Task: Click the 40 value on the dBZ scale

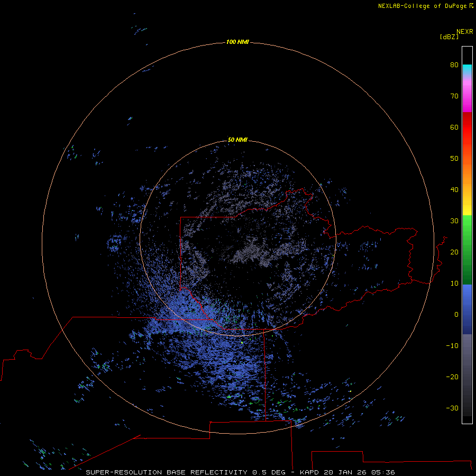Action: coord(454,190)
